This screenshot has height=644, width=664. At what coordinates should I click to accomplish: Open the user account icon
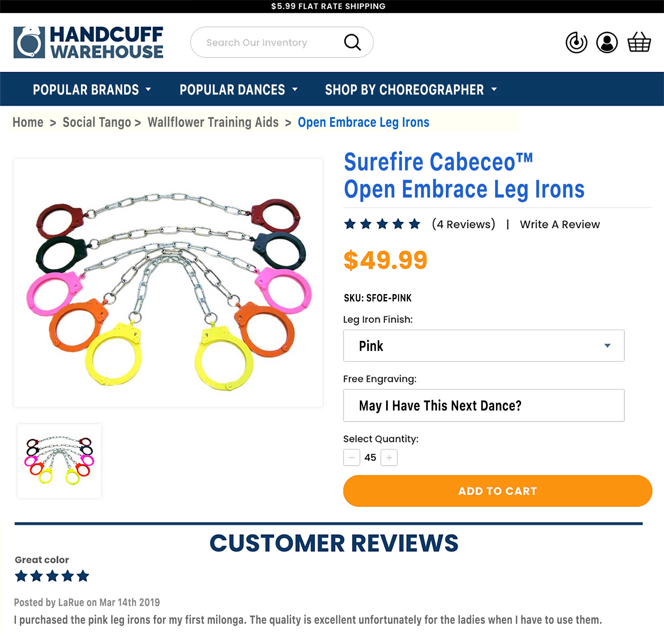(x=607, y=43)
